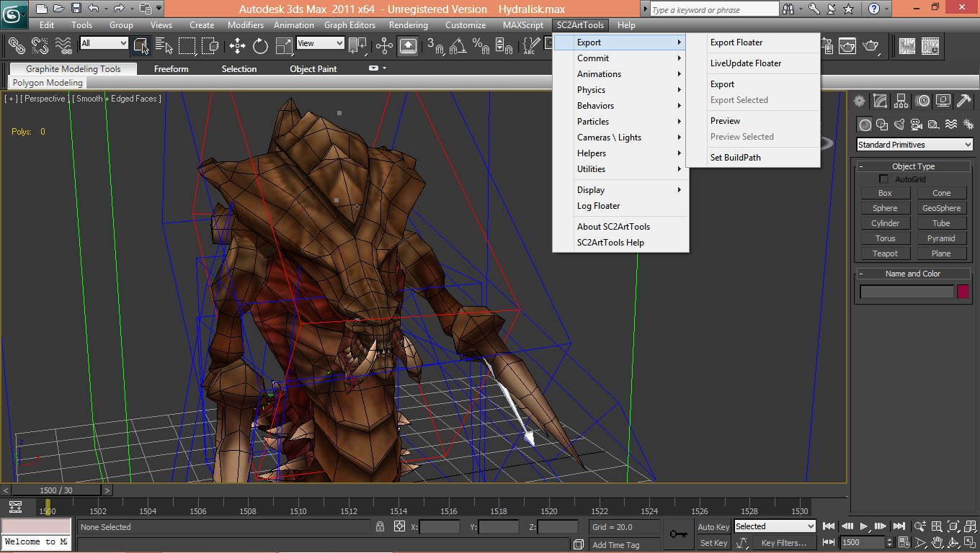
Task: Select Cameras category icon
Action: click(917, 125)
